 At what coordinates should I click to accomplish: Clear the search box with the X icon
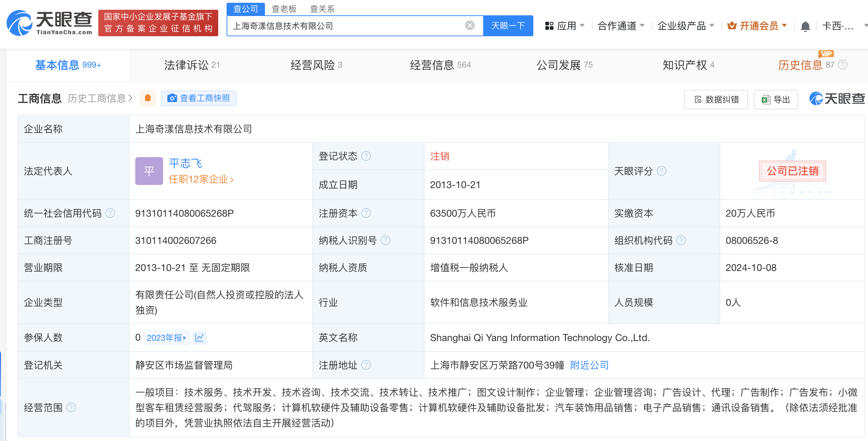(470, 24)
